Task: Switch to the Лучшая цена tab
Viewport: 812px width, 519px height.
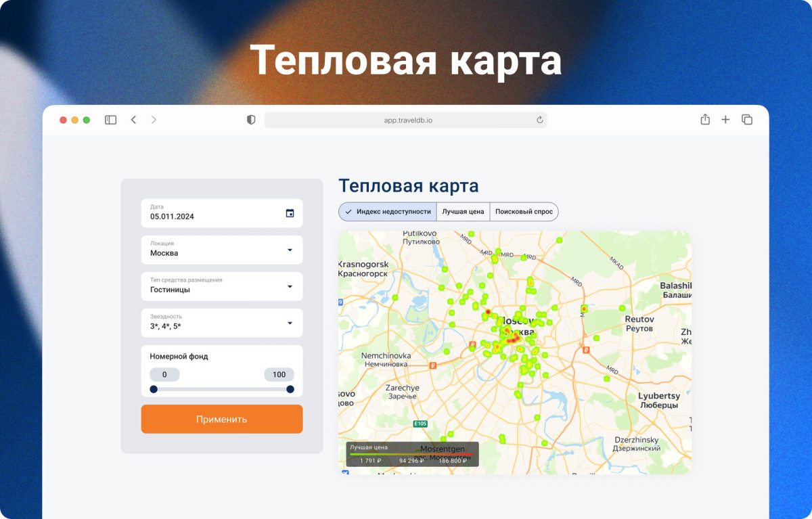Action: [x=463, y=212]
